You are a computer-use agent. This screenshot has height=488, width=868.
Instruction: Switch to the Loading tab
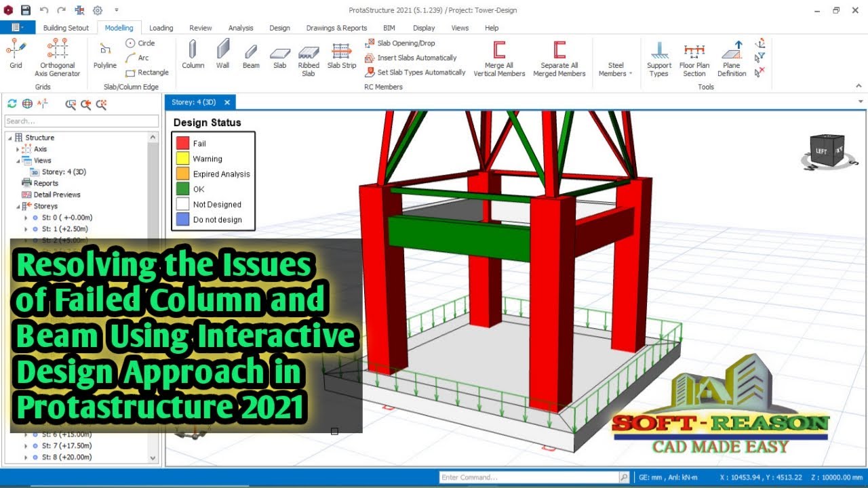coord(161,28)
